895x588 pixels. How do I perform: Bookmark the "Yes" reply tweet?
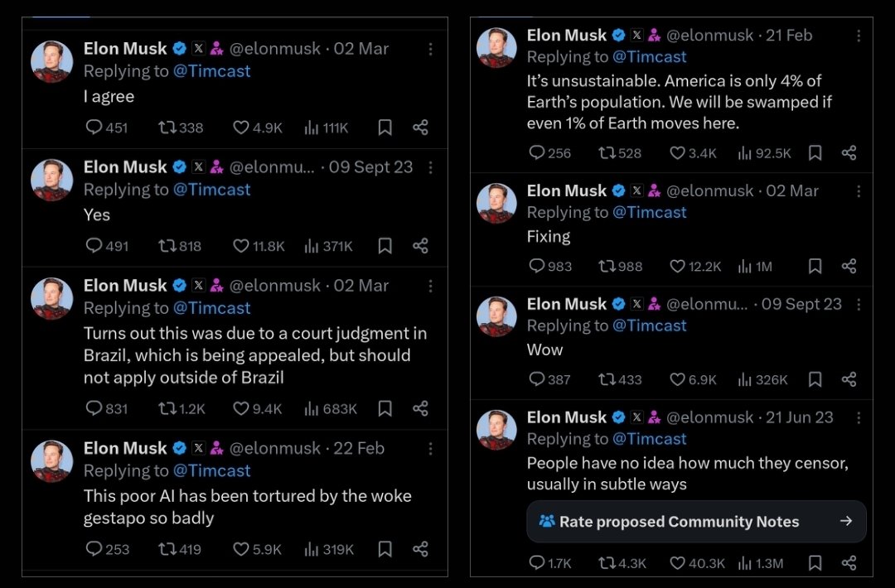tap(385, 246)
